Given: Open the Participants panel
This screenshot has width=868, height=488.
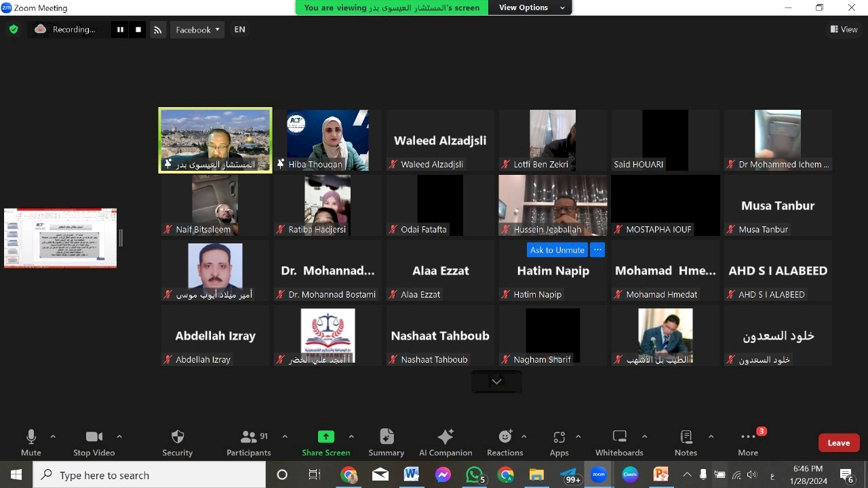Looking at the screenshot, I should (249, 437).
